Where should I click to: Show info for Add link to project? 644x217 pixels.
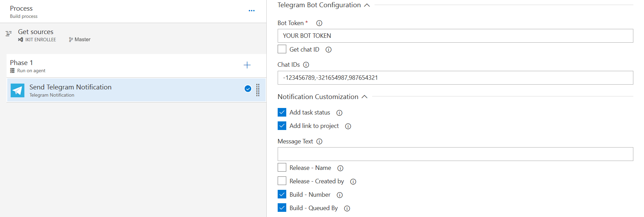pos(348,126)
